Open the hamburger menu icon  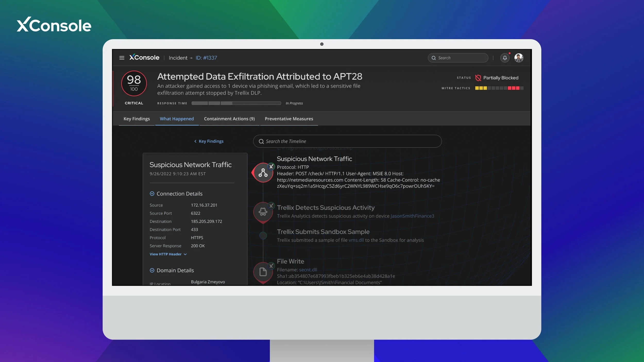click(x=122, y=58)
